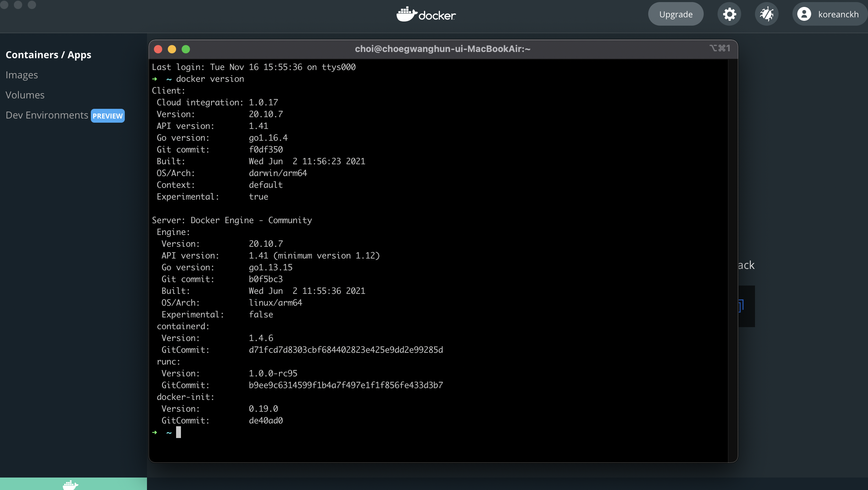Screen dimensions: 868x490
Task: Focus the terminal prompt cursor
Action: click(x=179, y=432)
